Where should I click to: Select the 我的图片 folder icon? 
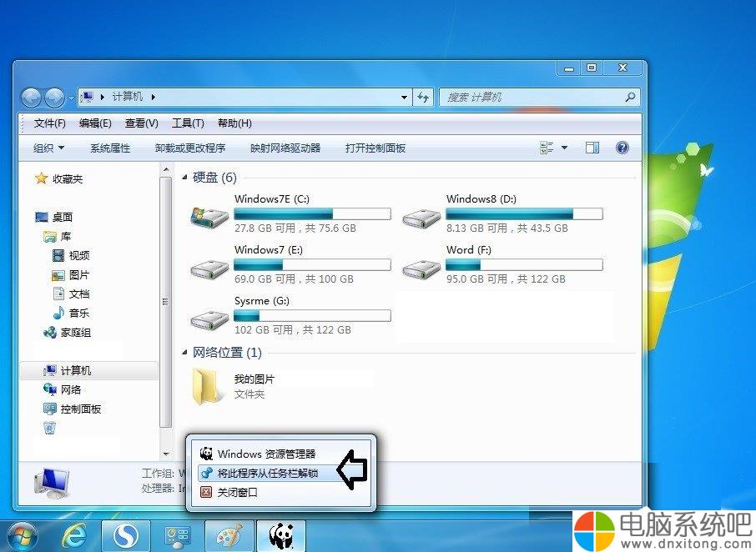tap(207, 386)
